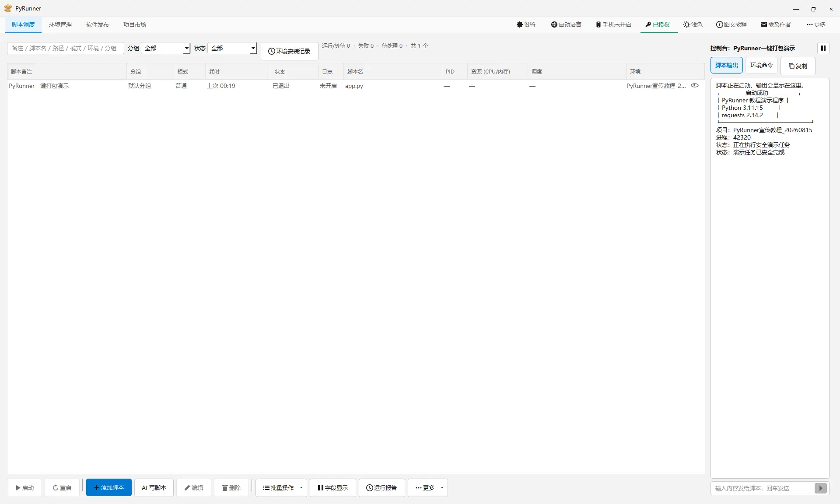Select the PyRunner一键打包演示 script row
Image resolution: width=840 pixels, height=504 pixels.
pos(356,86)
